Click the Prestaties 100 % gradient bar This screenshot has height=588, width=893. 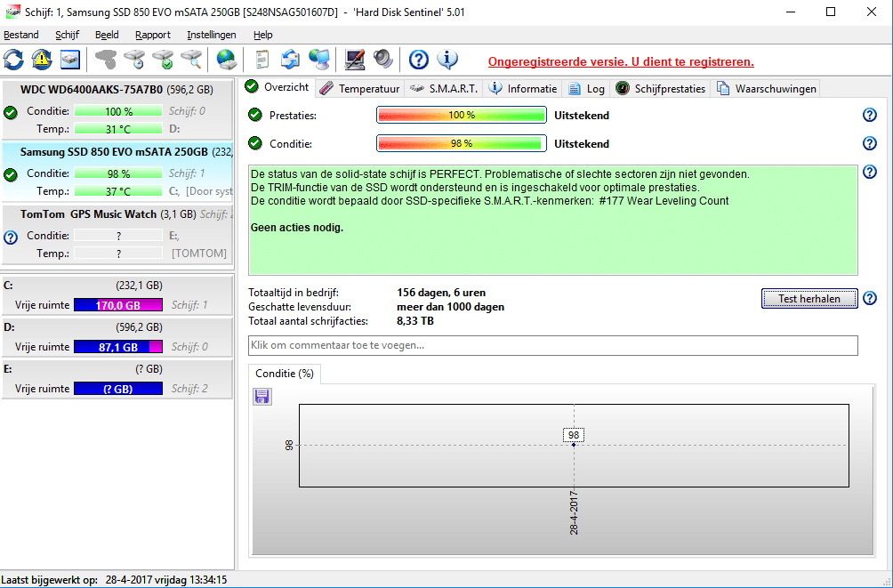[462, 115]
